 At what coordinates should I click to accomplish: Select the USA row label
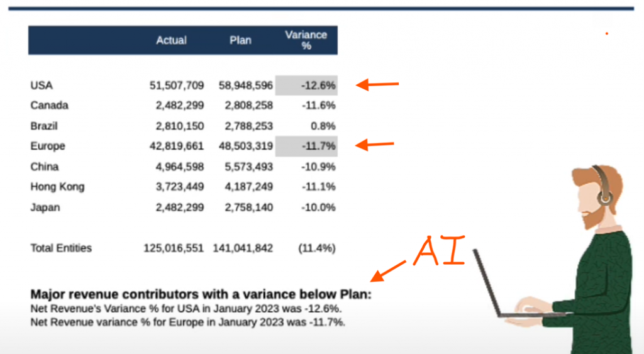click(42, 85)
